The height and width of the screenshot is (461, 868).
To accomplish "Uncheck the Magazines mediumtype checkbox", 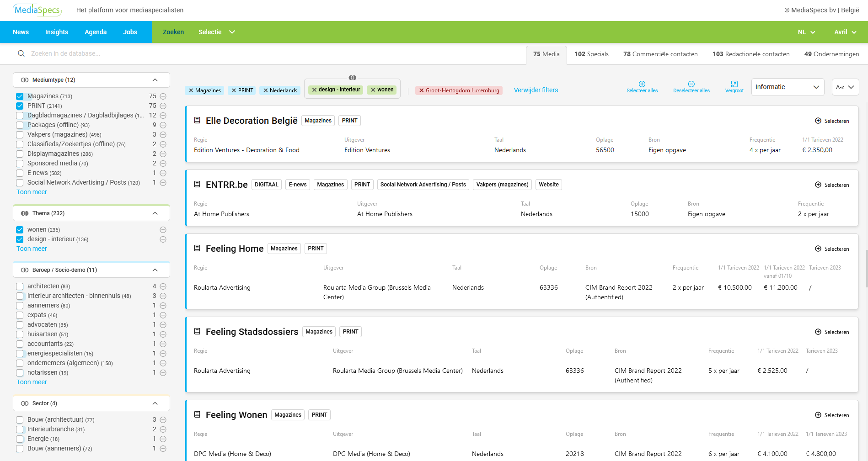I will point(20,96).
